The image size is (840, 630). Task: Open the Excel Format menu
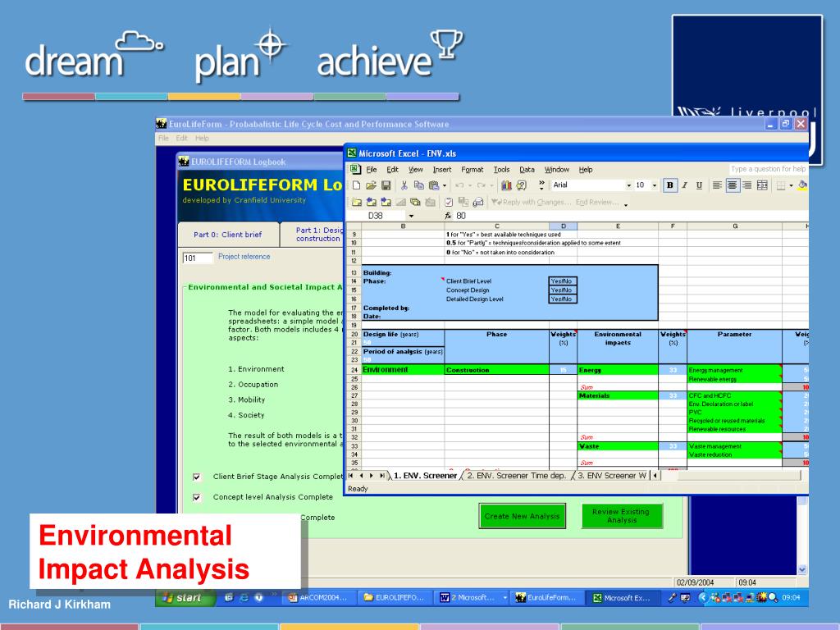[472, 169]
